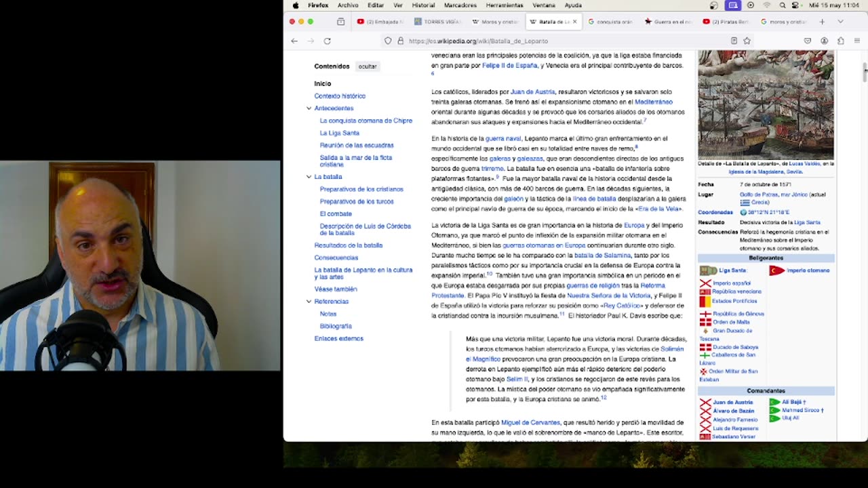Go to La Liga Santa subsection
Image resolution: width=868 pixels, height=488 pixels.
click(340, 133)
